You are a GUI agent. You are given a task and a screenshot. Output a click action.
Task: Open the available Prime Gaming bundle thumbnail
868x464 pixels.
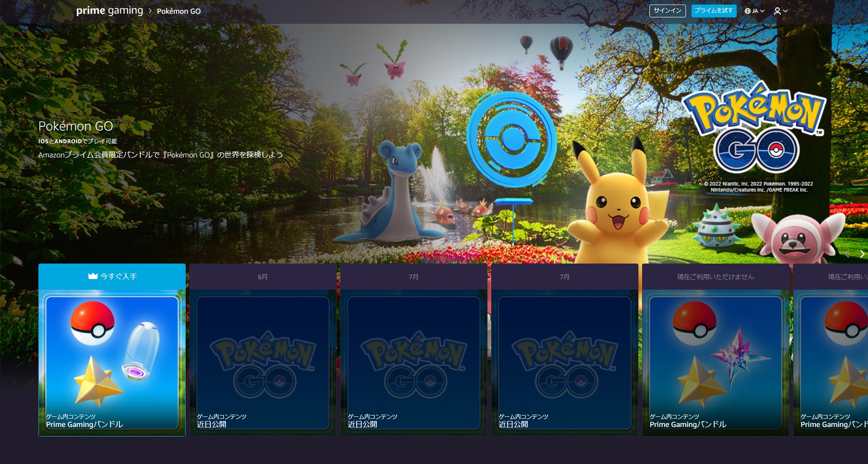point(112,363)
